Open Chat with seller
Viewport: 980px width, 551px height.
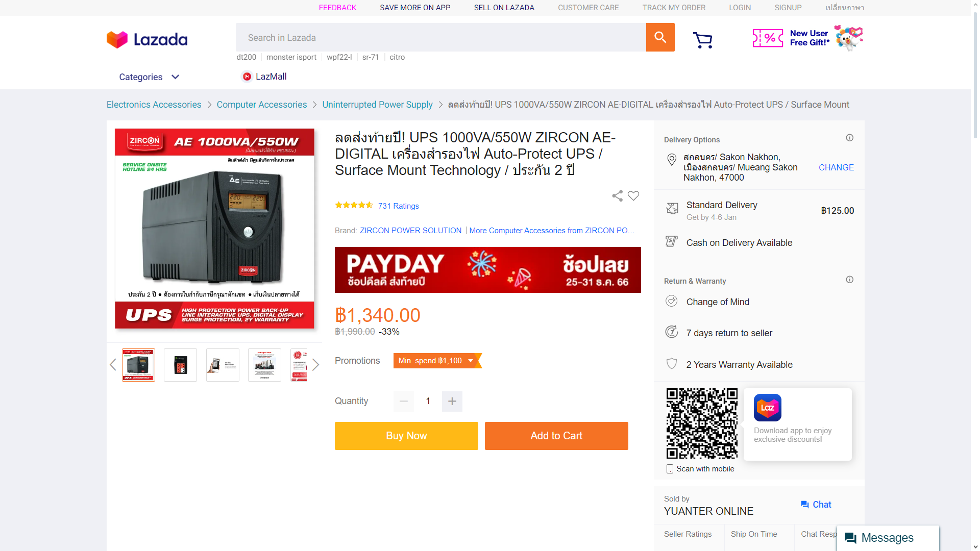(x=816, y=505)
